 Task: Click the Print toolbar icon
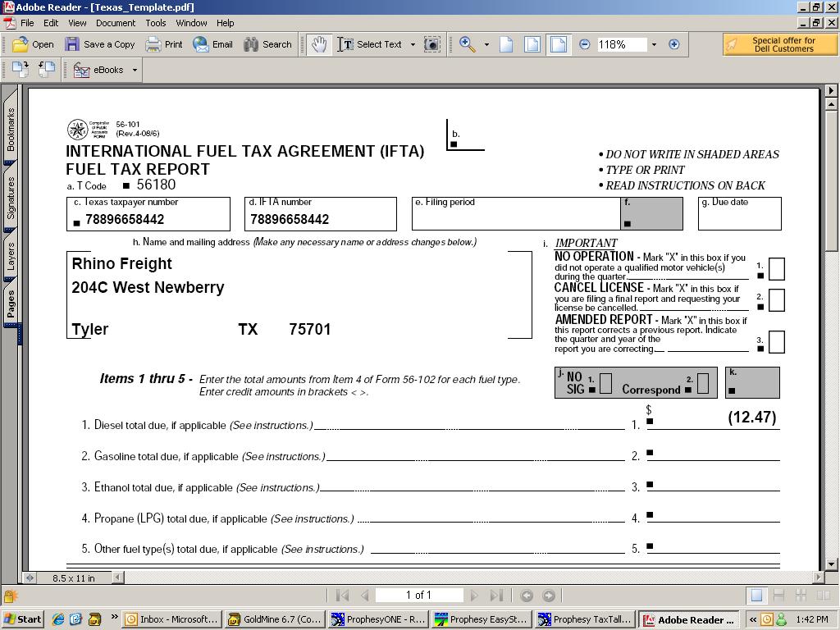coord(164,44)
